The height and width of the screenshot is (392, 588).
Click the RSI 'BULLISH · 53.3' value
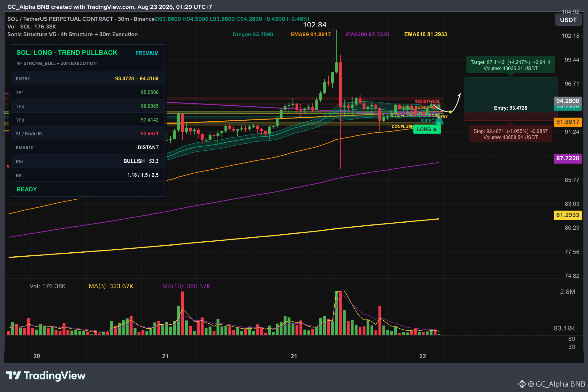[x=141, y=161]
